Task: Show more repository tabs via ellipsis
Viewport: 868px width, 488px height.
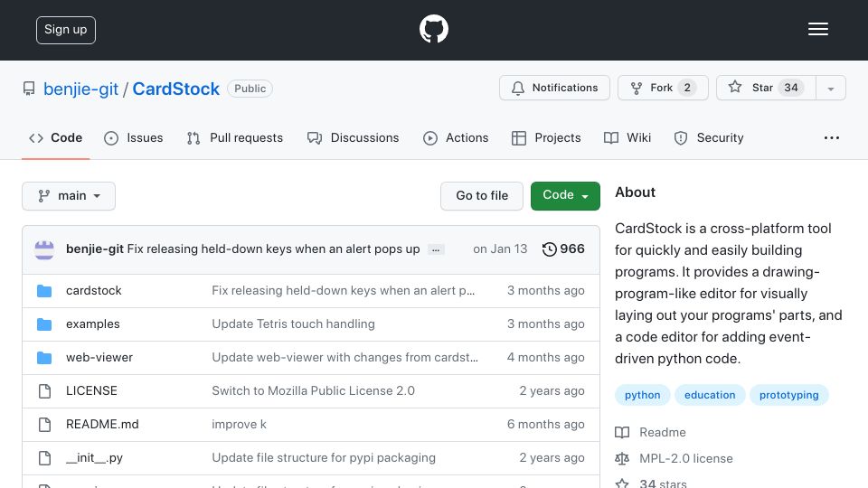Action: [832, 137]
